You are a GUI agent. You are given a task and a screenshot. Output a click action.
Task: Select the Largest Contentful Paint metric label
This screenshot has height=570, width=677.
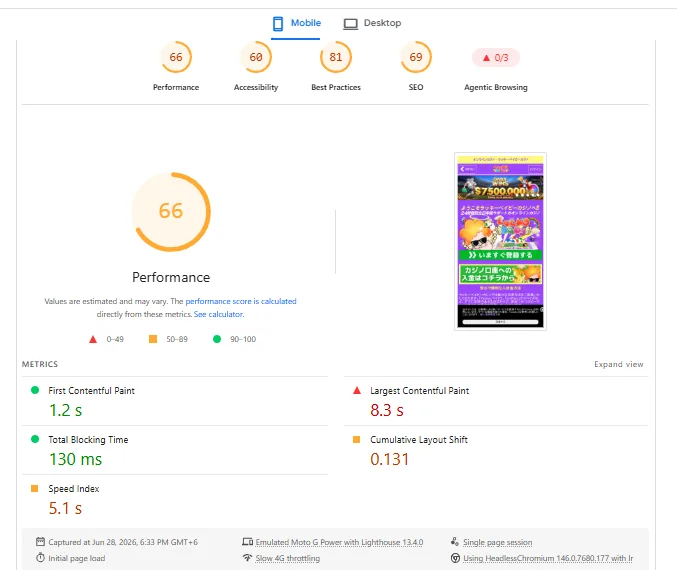pos(419,391)
